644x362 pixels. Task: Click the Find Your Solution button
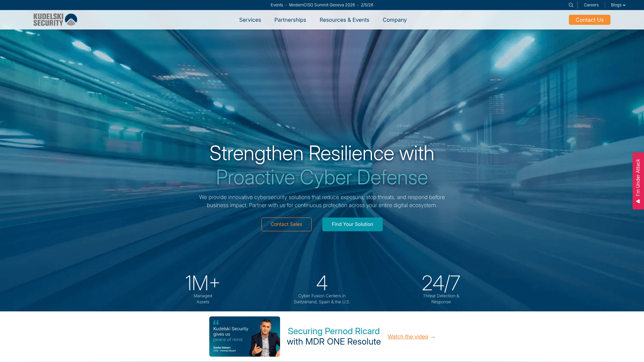pos(352,224)
